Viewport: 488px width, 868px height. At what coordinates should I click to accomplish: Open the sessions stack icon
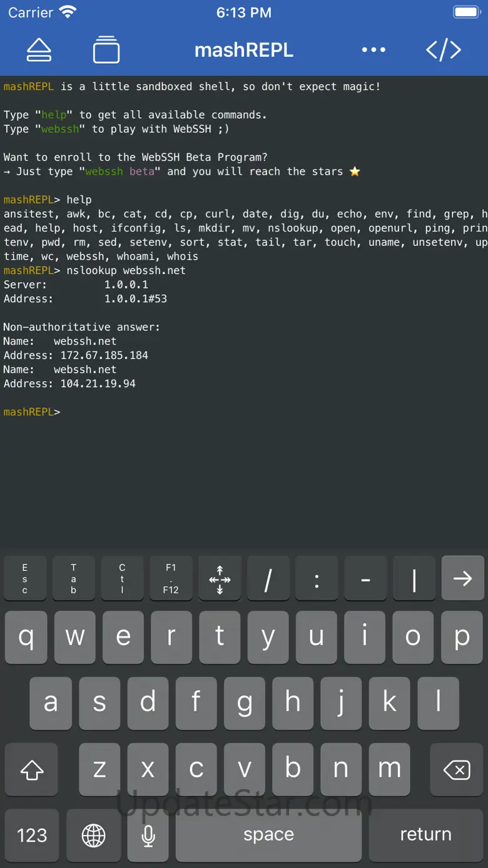(106, 49)
